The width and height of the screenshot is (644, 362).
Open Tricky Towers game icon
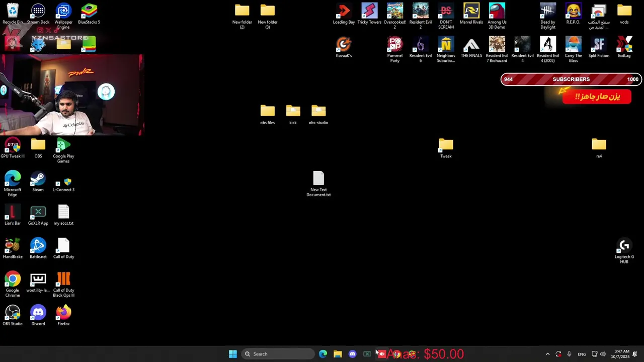[369, 14]
